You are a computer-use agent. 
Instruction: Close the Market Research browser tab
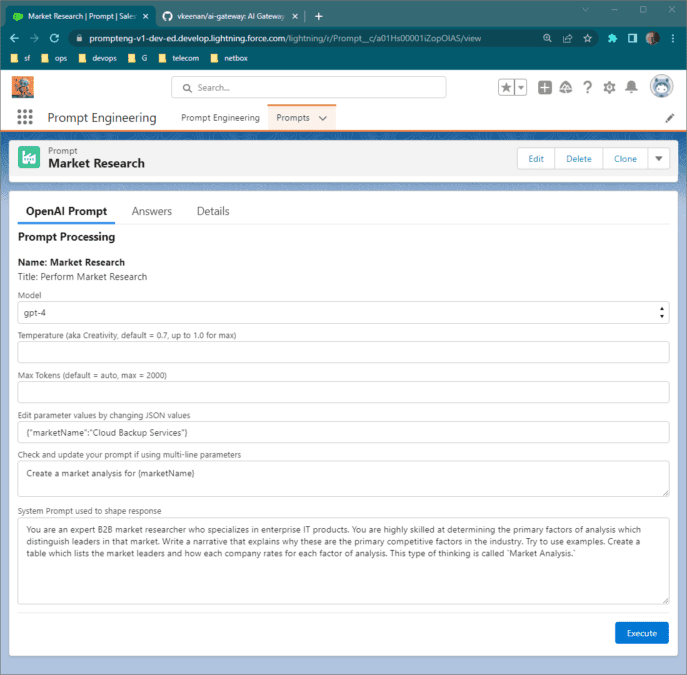pyautogui.click(x=145, y=16)
